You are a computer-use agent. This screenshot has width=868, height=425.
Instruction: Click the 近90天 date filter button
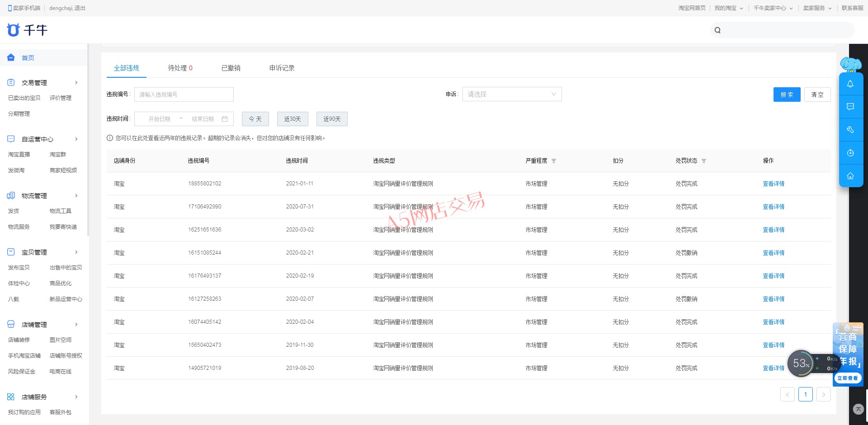point(332,119)
